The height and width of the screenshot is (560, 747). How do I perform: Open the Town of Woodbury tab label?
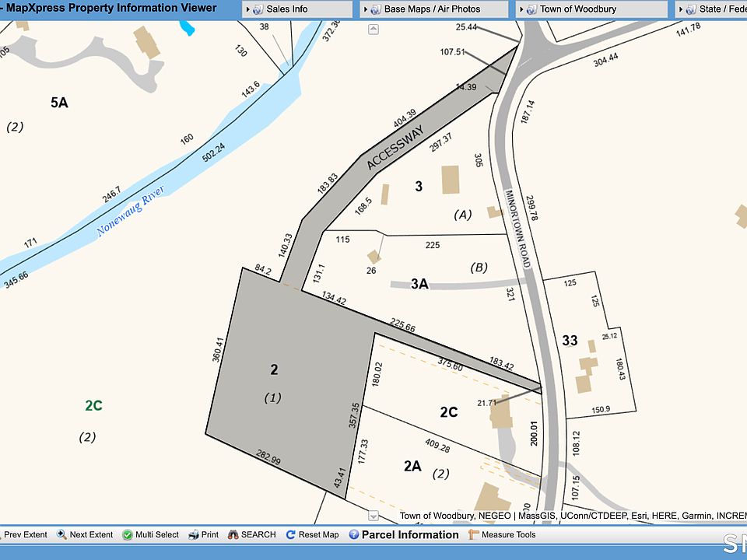coord(577,9)
